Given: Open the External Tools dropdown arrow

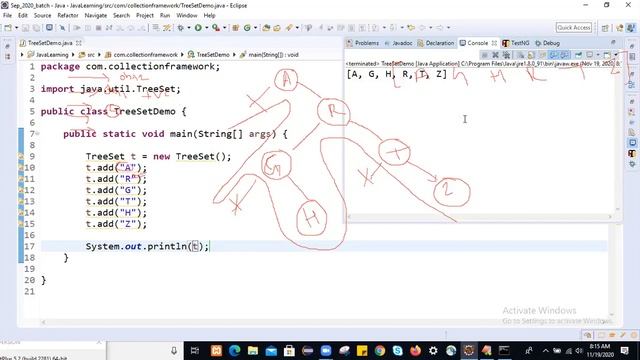Looking at the screenshot, I should point(224,28).
